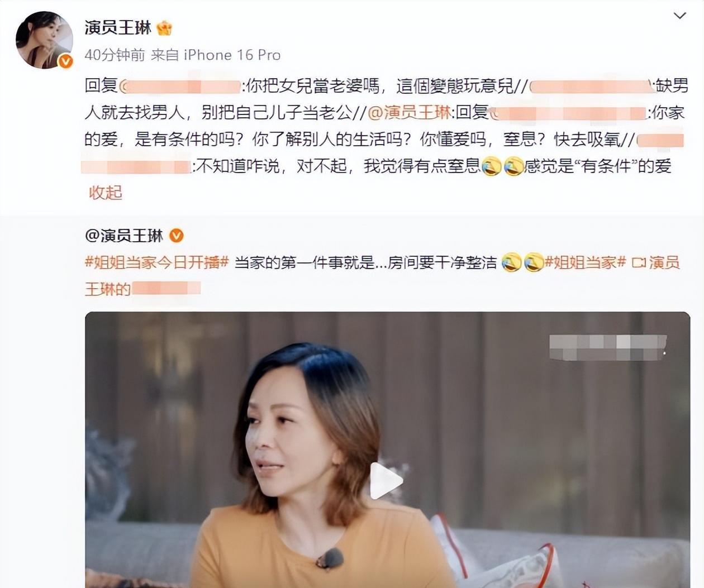Click the video link icon before 演员王琳的
Screen dimensions: 704x588
point(638,262)
